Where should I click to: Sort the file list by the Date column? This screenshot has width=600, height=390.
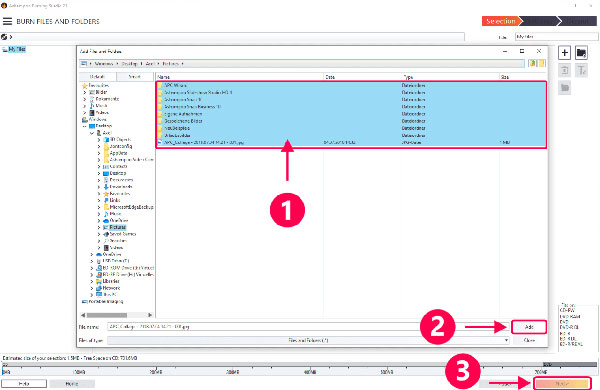coord(362,77)
